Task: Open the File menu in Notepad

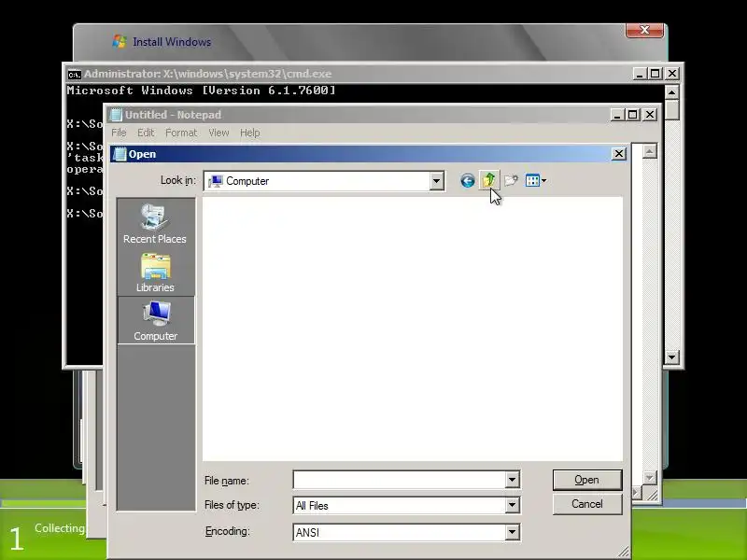Action: click(x=119, y=133)
